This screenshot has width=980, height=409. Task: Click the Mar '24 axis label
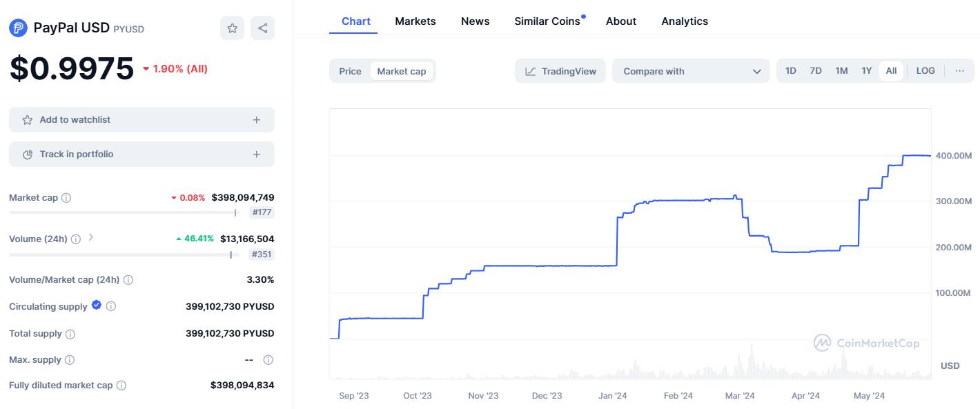pos(741,396)
